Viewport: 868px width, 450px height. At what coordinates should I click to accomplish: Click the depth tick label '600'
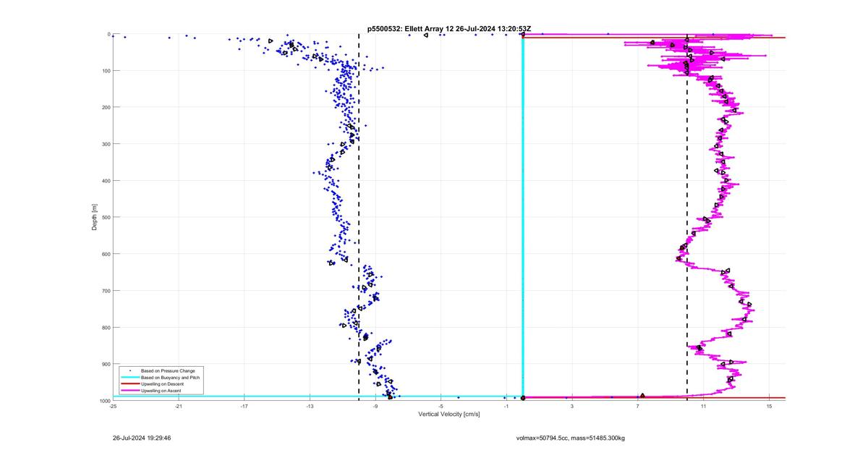click(105, 254)
